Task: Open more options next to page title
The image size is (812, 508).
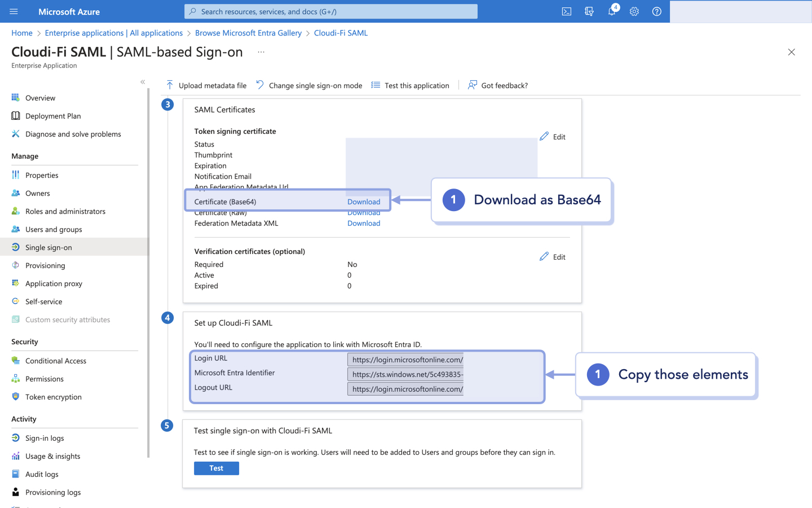Action: click(x=261, y=51)
